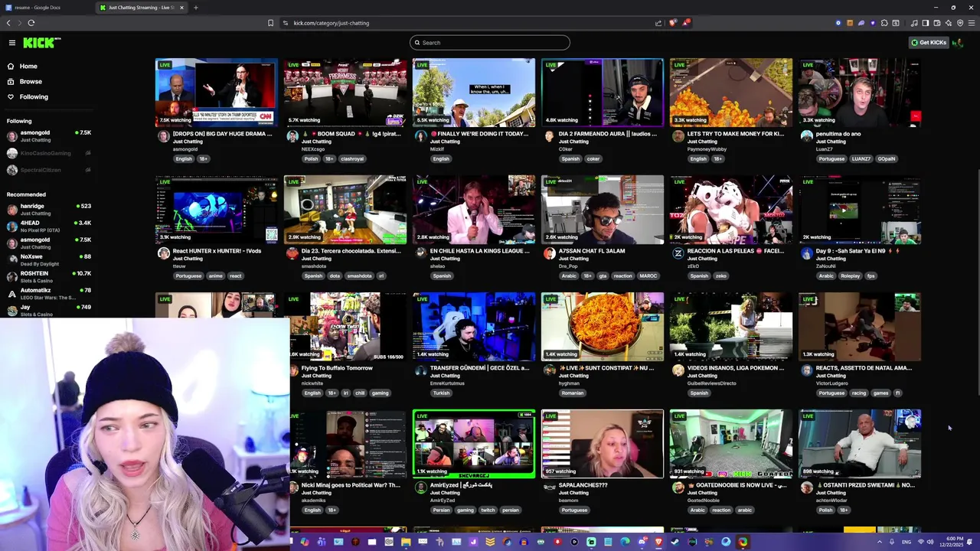The image size is (980, 551).
Task: Click the system tray volume icon
Action: click(929, 543)
